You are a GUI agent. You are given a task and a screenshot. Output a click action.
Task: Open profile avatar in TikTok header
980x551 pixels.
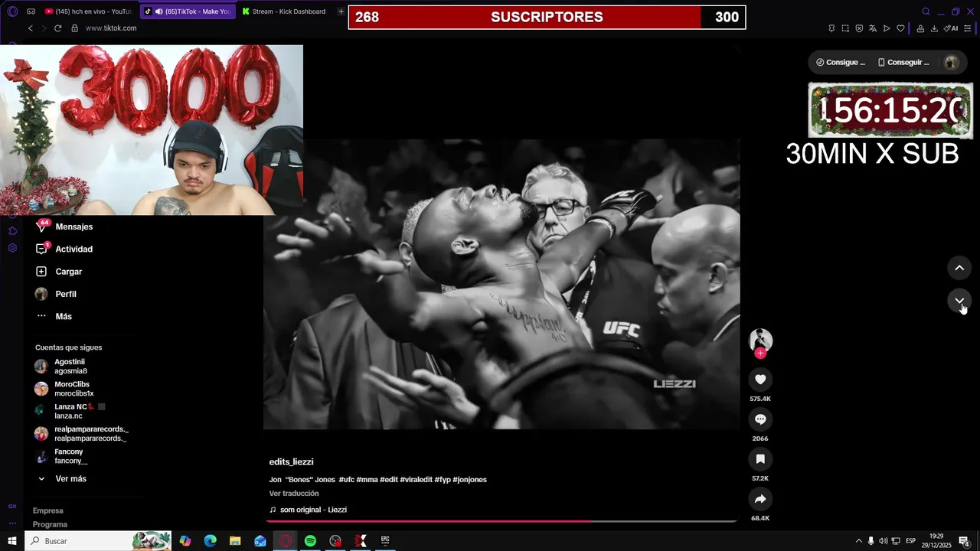pyautogui.click(x=951, y=63)
